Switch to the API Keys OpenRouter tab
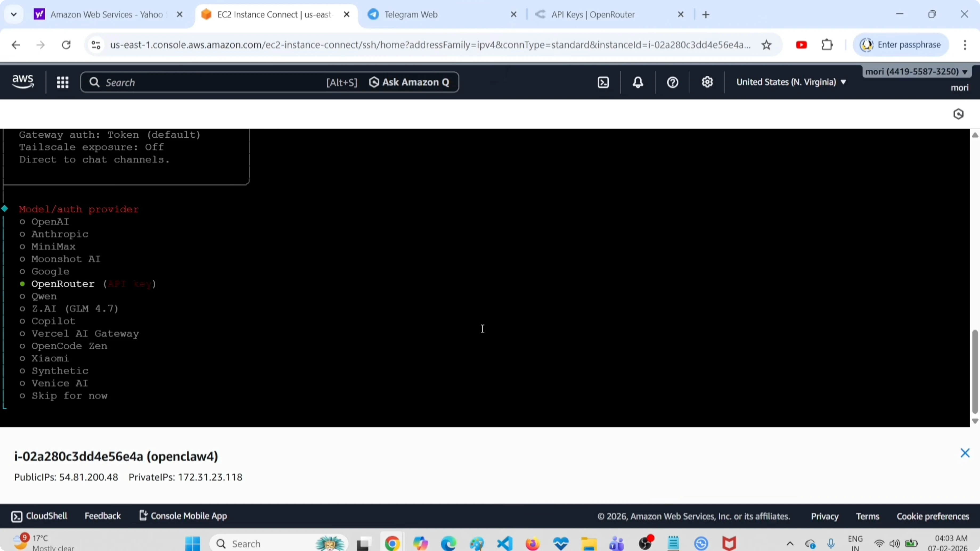The image size is (980, 551). pyautogui.click(x=593, y=14)
